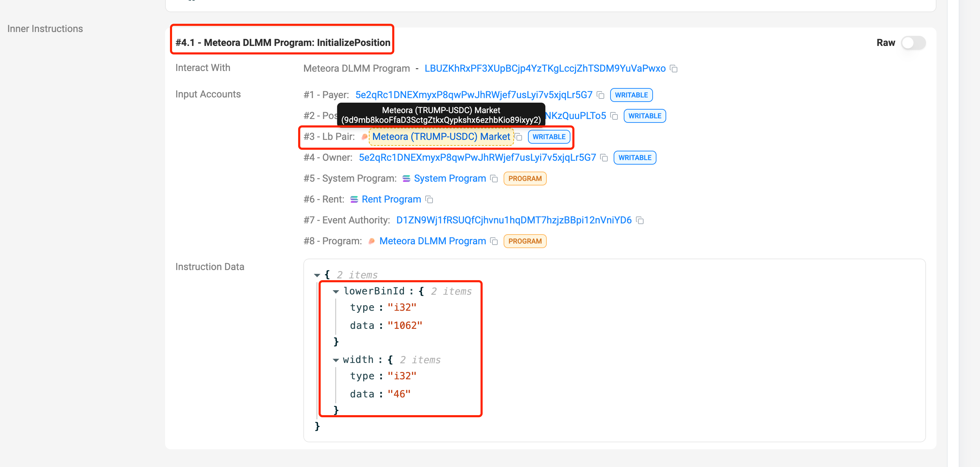The height and width of the screenshot is (467, 980).
Task: Click the PROGRAM badge on #8 Program row
Action: point(524,242)
